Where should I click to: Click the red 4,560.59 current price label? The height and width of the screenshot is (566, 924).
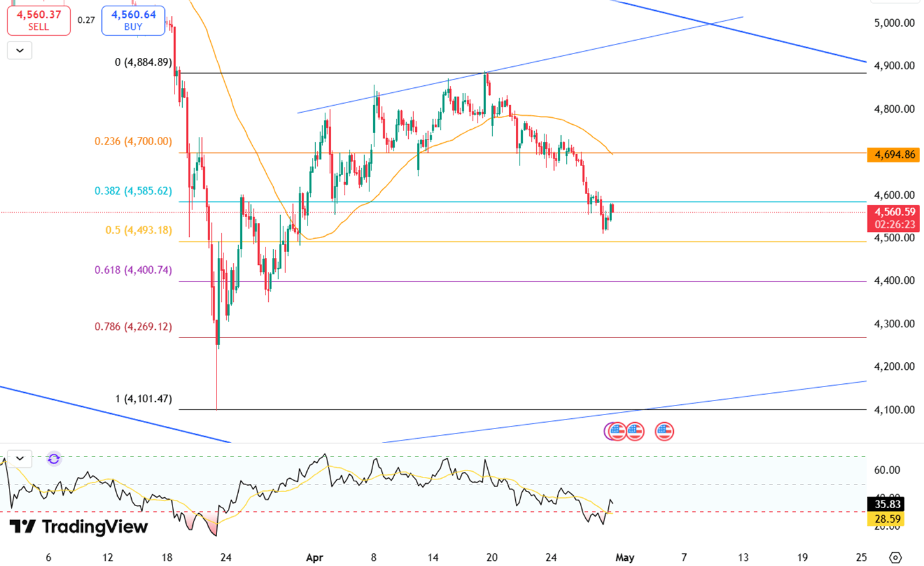coord(895,218)
